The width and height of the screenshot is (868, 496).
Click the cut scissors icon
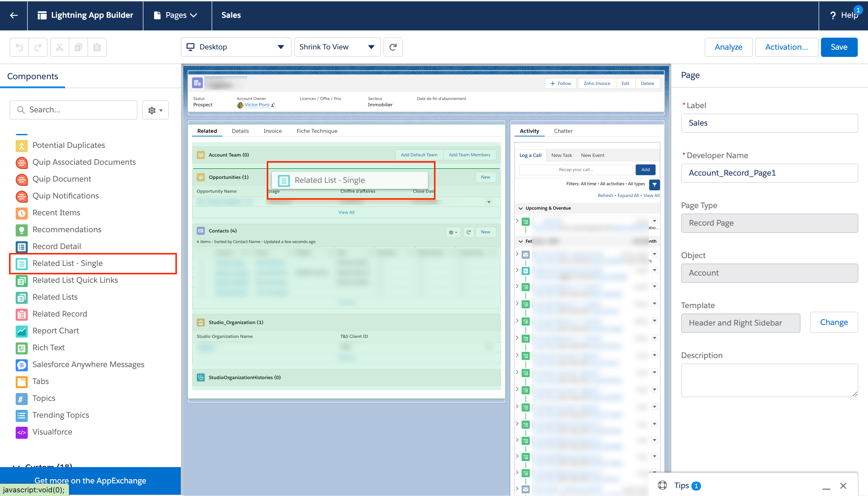[60, 47]
